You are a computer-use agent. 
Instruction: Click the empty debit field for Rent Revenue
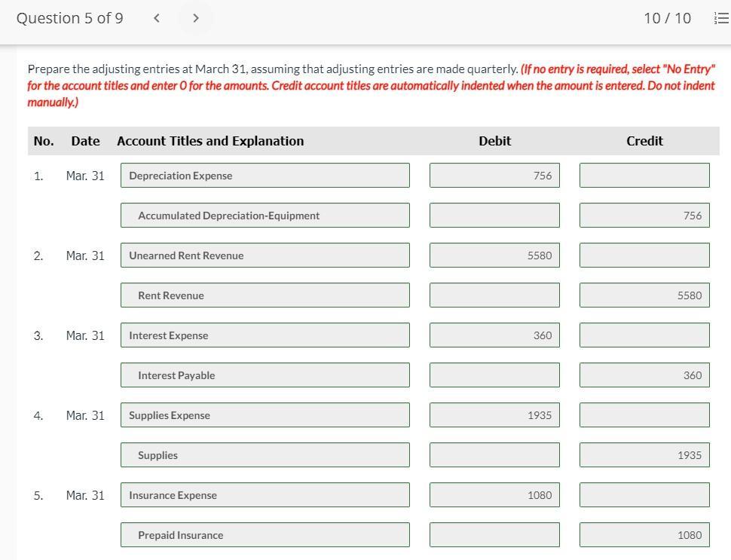(x=494, y=295)
